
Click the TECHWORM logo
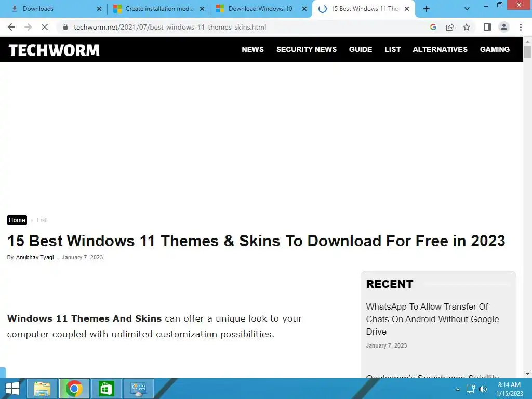pyautogui.click(x=54, y=50)
